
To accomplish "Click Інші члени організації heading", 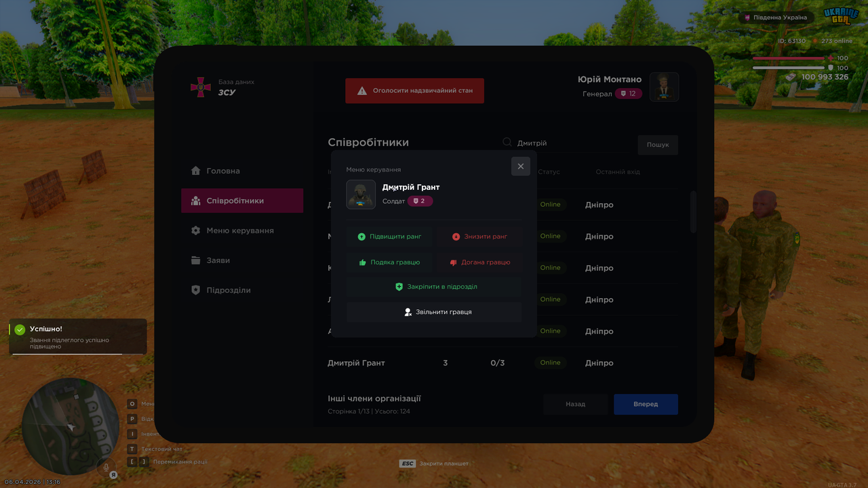I will pyautogui.click(x=374, y=399).
